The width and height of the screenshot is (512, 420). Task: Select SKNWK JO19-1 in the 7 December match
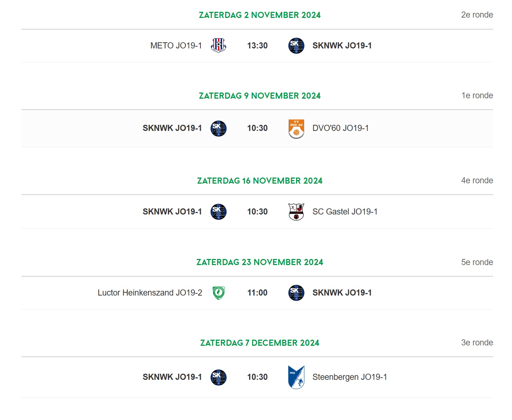coord(172,377)
